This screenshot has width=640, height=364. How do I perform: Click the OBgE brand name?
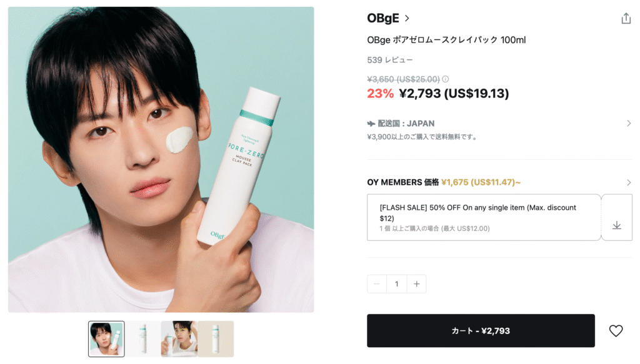pos(383,18)
